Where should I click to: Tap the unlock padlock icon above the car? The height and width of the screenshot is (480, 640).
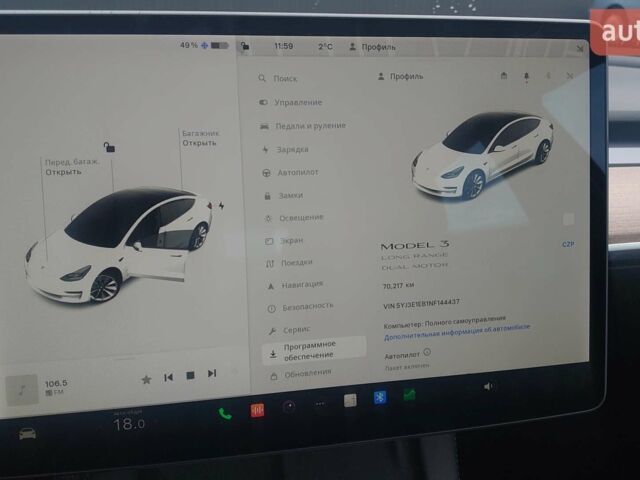coord(109,147)
